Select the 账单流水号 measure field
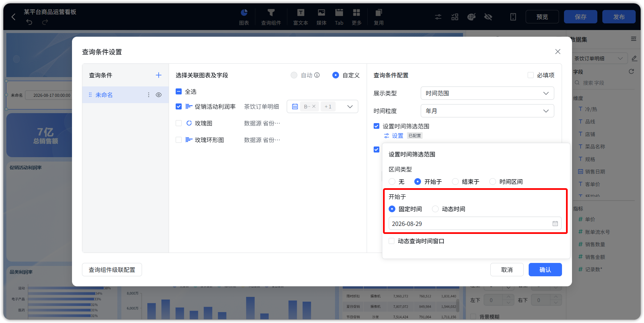Screen dimensions: 644x323 (597, 232)
